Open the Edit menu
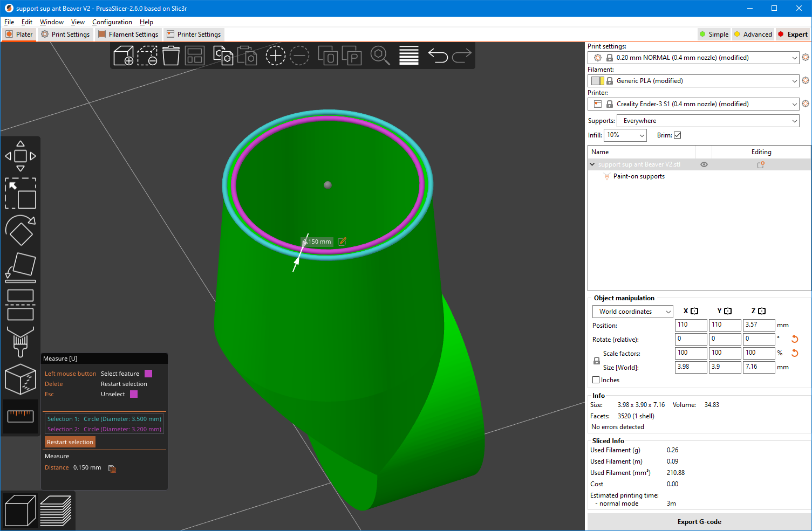Image resolution: width=812 pixels, height=531 pixels. [x=27, y=22]
